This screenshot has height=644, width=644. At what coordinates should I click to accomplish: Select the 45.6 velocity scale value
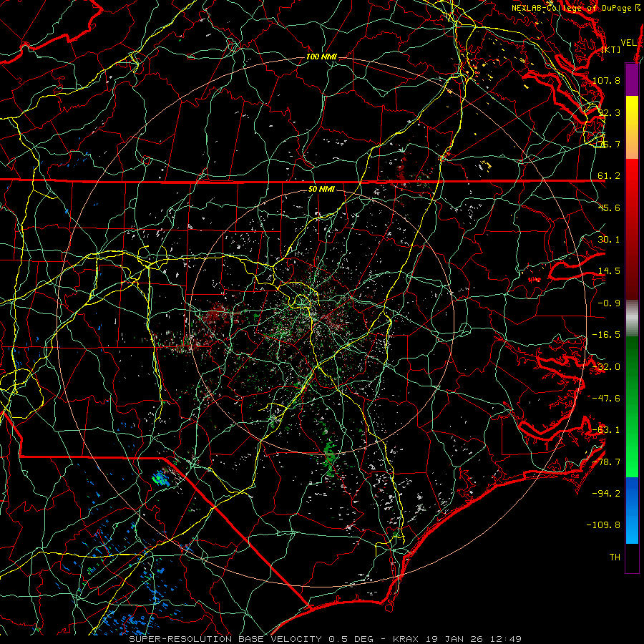click(x=609, y=208)
